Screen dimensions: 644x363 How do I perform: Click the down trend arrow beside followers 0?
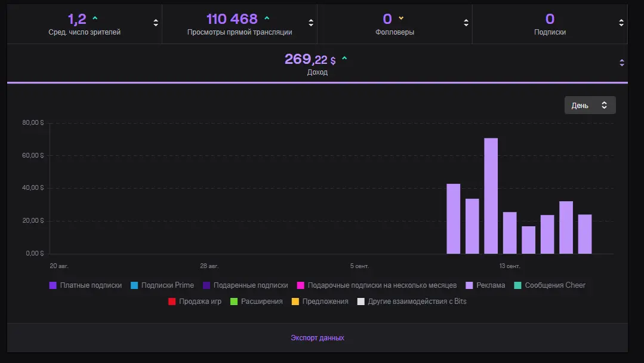[x=401, y=18]
